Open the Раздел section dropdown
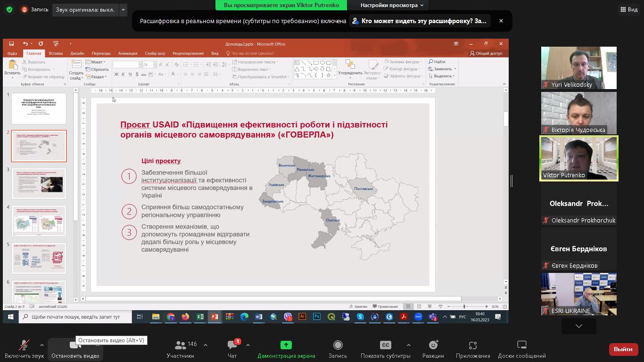 (96, 77)
